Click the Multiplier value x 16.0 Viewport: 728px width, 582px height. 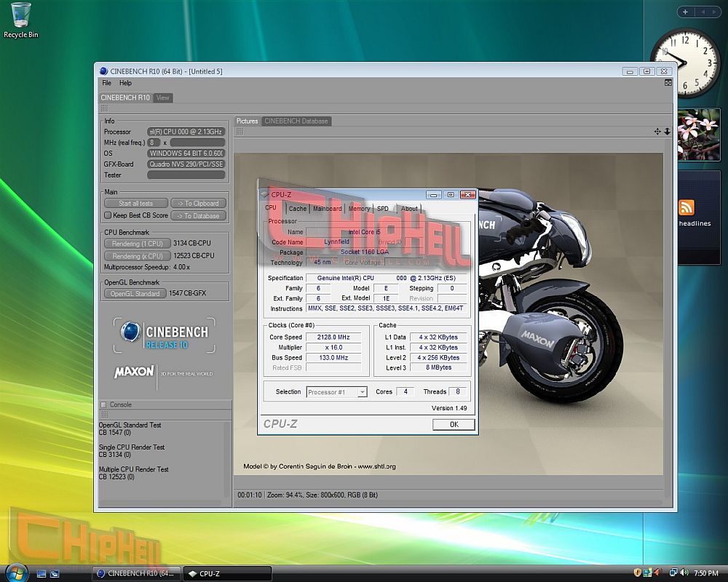click(333, 348)
